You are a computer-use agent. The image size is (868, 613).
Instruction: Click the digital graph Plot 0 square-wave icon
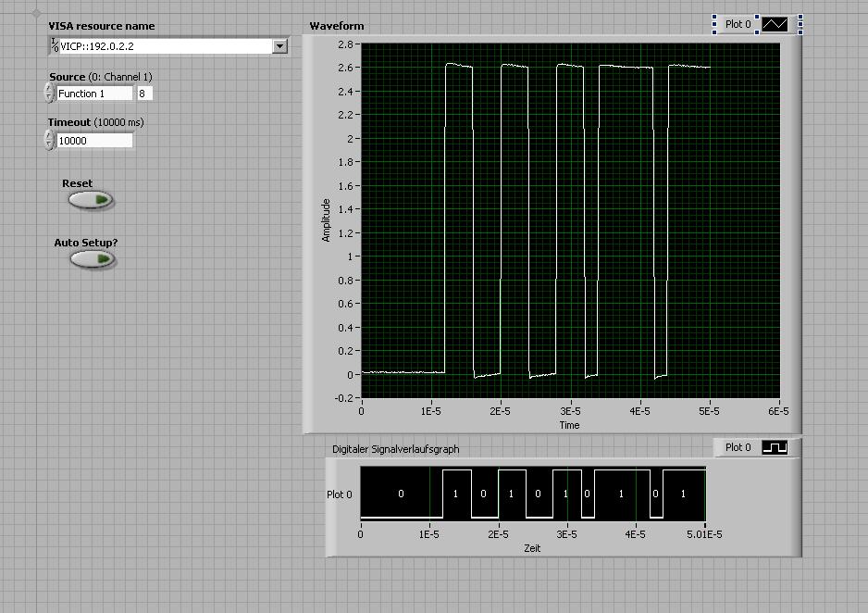[775, 447]
